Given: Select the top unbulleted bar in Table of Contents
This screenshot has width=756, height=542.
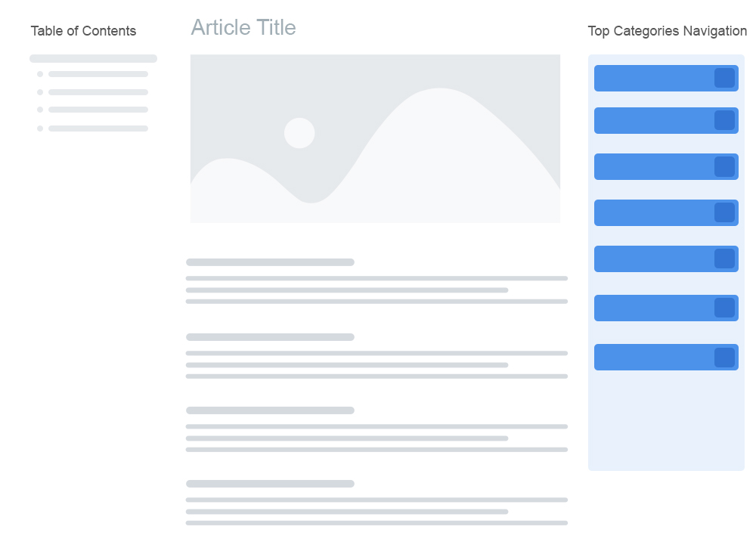Looking at the screenshot, I should pos(93,58).
